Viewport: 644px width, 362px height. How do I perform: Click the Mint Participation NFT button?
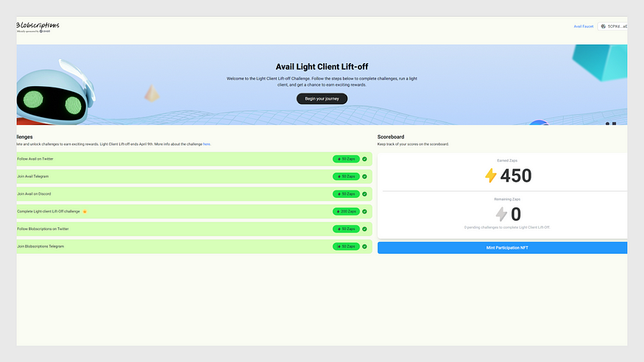(x=502, y=247)
